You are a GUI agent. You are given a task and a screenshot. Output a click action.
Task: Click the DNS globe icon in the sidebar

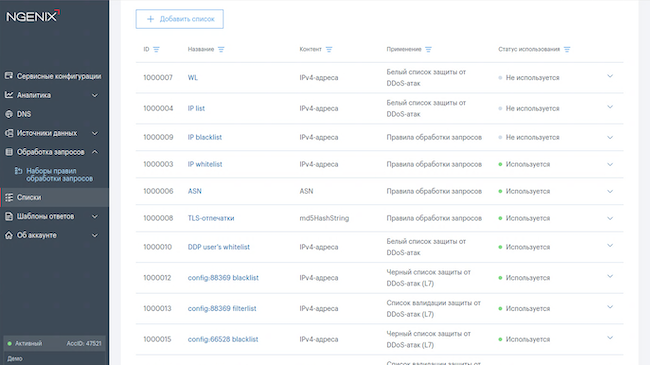tap(9, 114)
